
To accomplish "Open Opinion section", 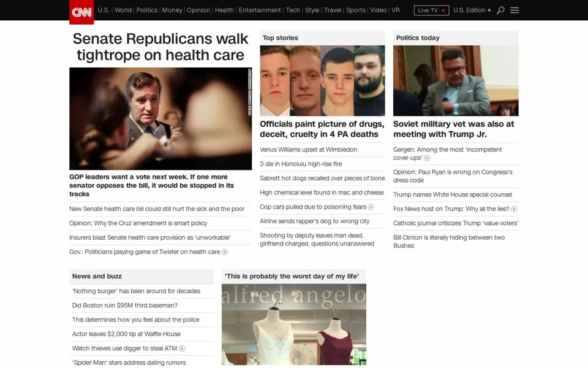I will (198, 10).
